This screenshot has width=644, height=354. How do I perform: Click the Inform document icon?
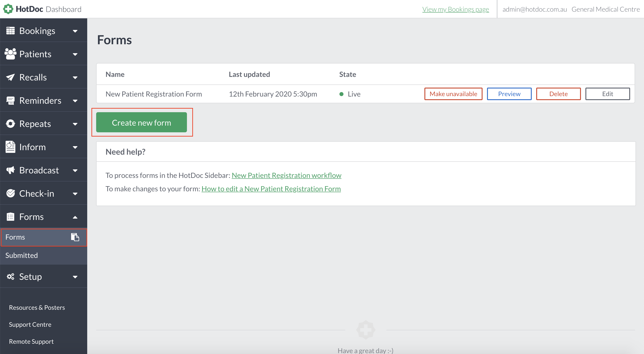[10, 147]
